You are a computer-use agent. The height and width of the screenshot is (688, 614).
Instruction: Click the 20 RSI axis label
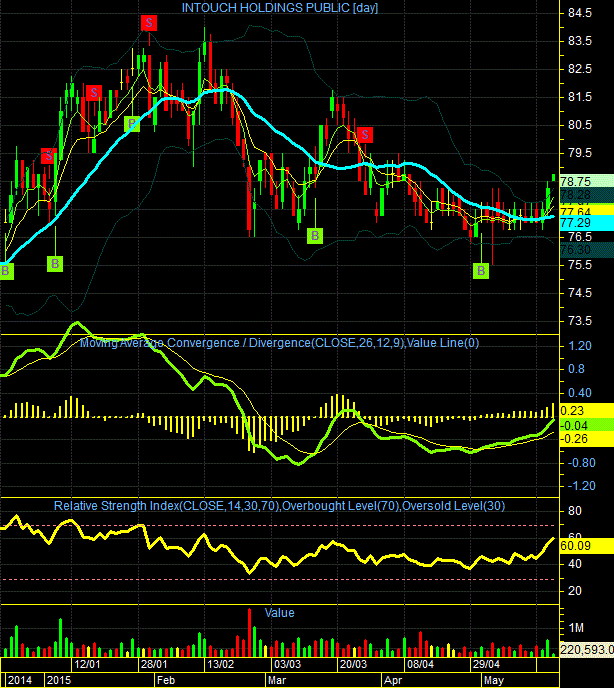pos(575,591)
